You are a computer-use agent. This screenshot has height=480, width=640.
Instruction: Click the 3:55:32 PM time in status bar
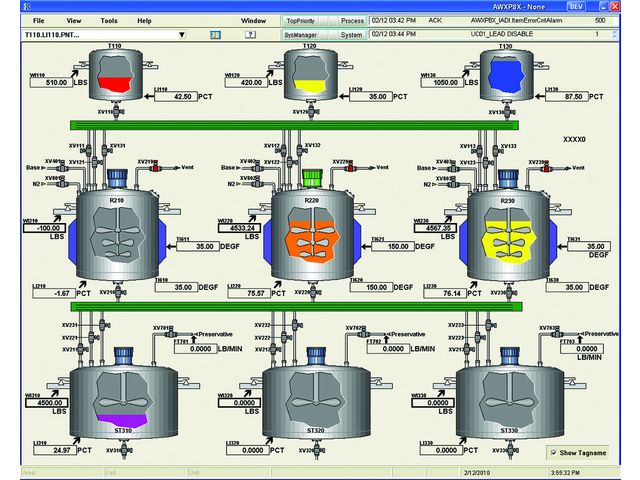click(x=564, y=473)
